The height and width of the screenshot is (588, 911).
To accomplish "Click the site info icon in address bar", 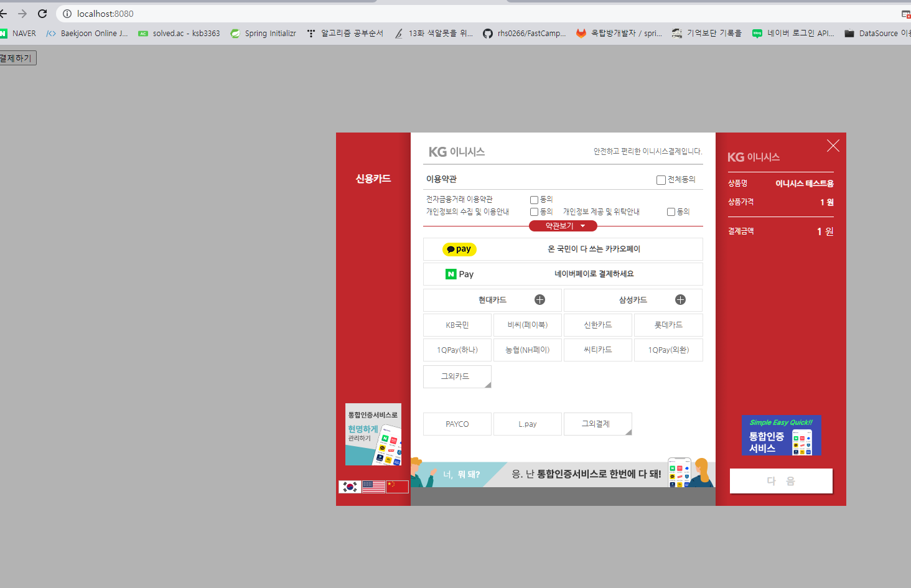I will (67, 14).
